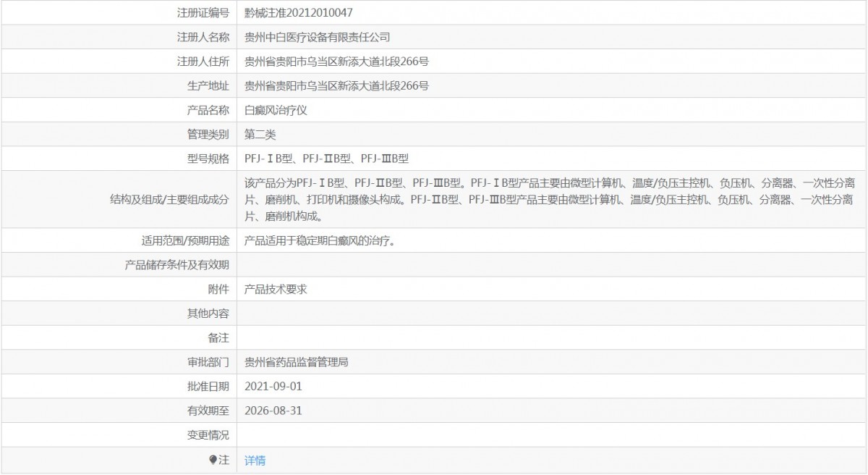This screenshot has height=475, width=868.
Task: Click the 备注 label
Action: (x=218, y=338)
